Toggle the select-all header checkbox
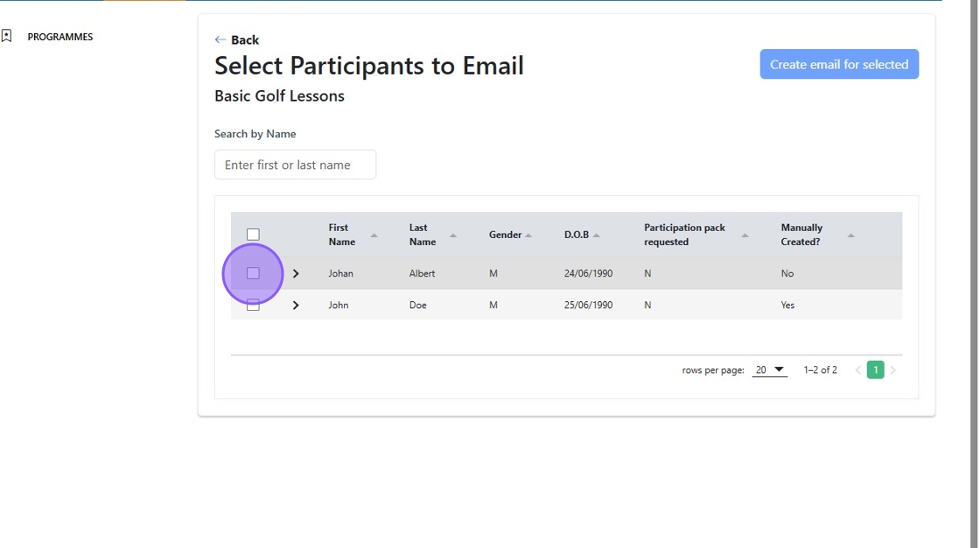Viewport: 980px width, 548px height. 253,235
